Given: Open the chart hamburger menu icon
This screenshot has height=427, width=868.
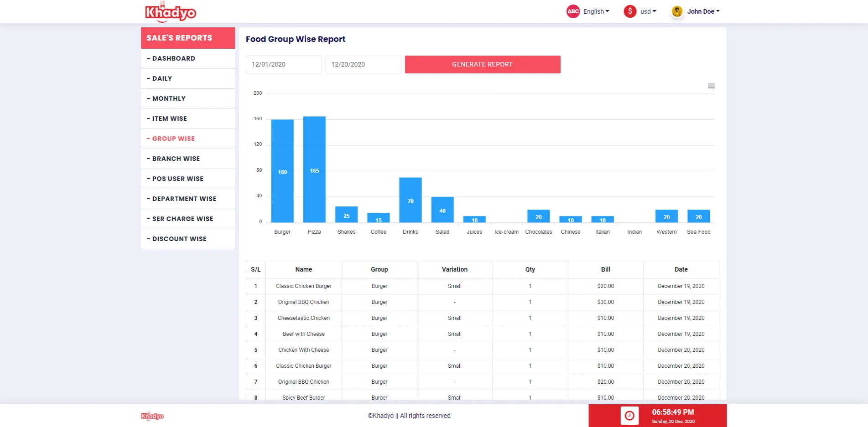Looking at the screenshot, I should tap(711, 86).
